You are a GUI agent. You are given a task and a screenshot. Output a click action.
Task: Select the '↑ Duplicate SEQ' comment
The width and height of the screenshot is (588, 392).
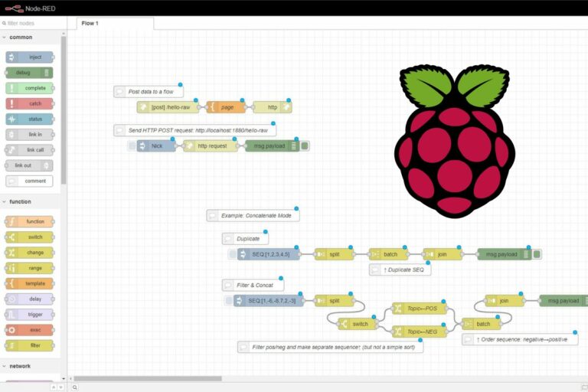coord(400,269)
